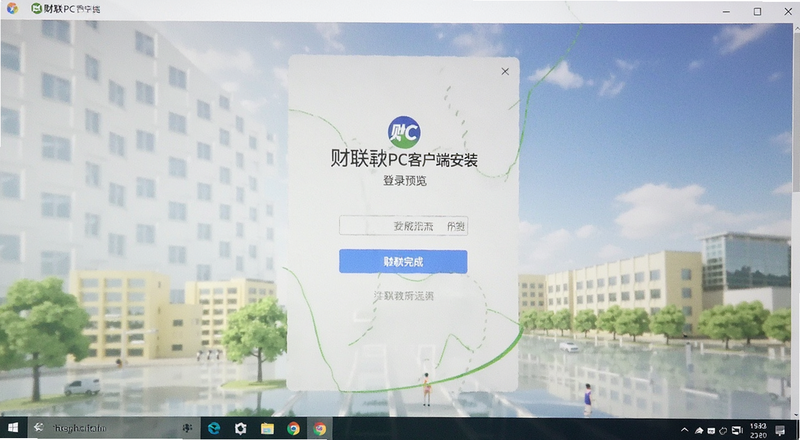Click the blue button in the dialog
This screenshot has width=800, height=440.
[403, 262]
